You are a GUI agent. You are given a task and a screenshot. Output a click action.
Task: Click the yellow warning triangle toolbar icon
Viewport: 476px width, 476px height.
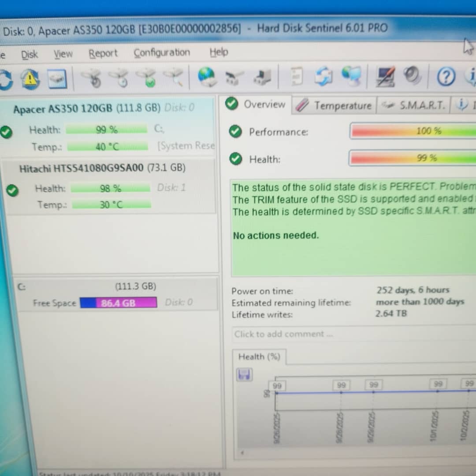coord(30,79)
